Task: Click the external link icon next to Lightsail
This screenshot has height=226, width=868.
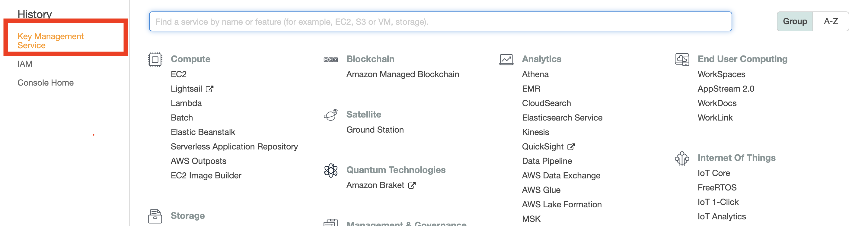Action: coord(210,89)
